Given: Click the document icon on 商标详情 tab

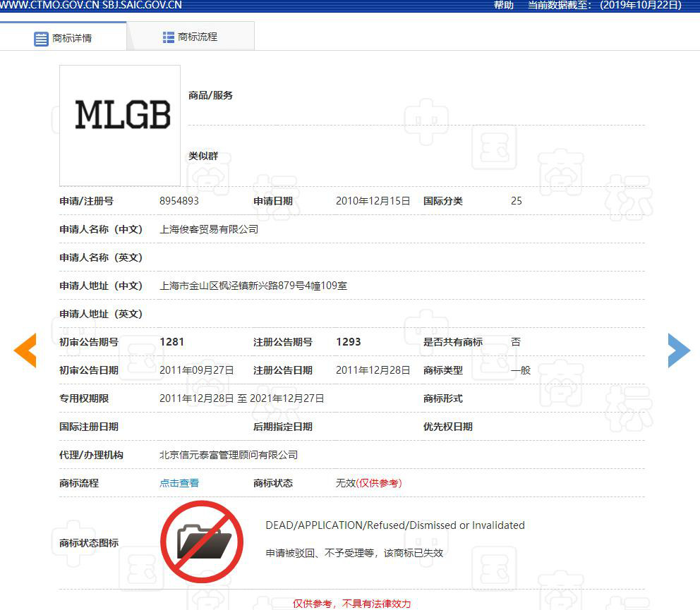Looking at the screenshot, I should tap(41, 38).
